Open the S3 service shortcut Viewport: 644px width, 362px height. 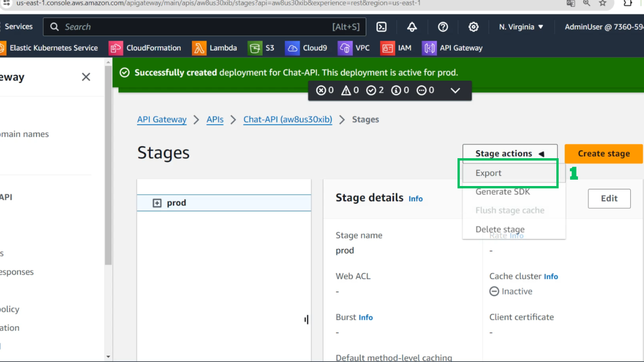261,48
